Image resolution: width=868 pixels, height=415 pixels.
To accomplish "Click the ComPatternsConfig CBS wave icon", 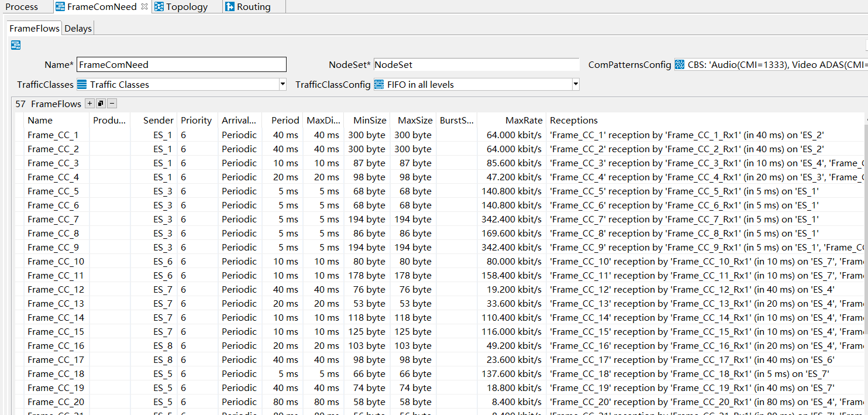I will click(x=680, y=65).
